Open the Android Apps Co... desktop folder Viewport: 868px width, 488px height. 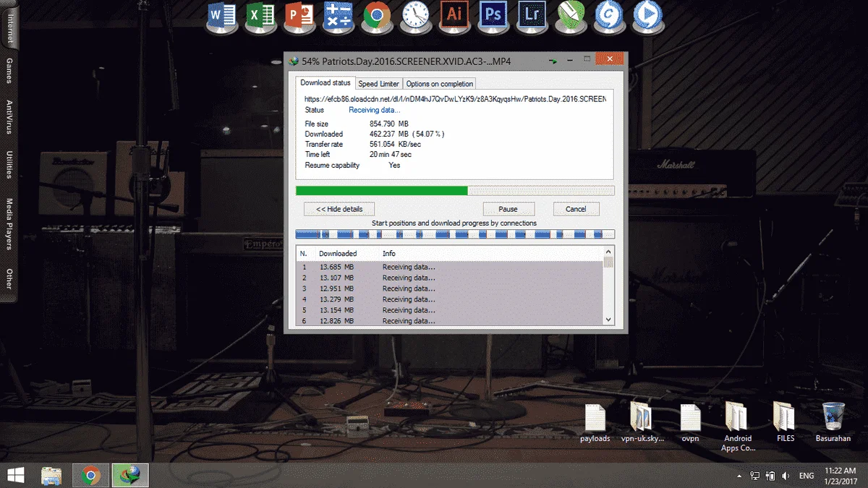point(738,427)
